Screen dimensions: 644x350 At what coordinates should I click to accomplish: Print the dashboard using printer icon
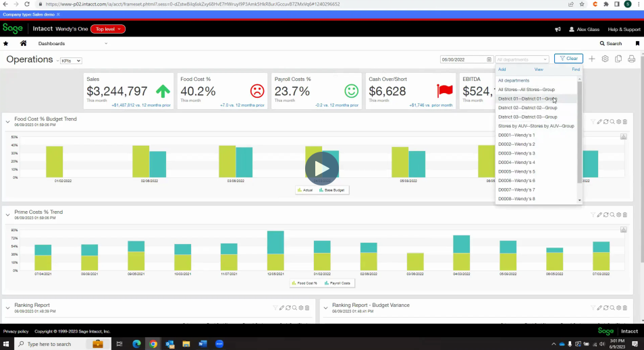631,59
